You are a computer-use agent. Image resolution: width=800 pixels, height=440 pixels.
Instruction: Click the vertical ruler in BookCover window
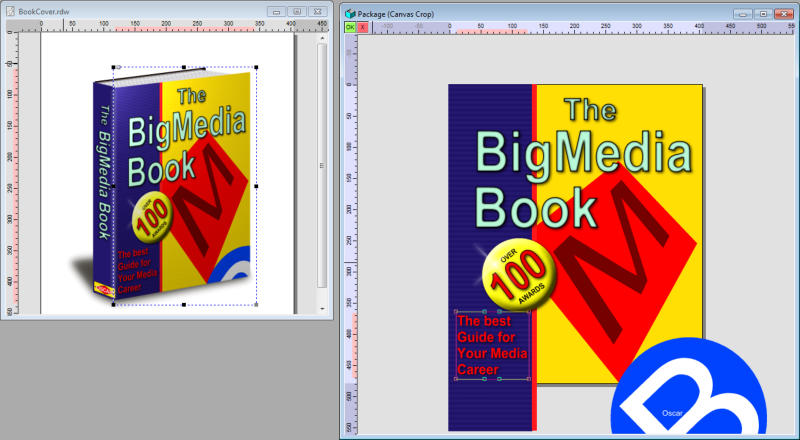[12, 174]
